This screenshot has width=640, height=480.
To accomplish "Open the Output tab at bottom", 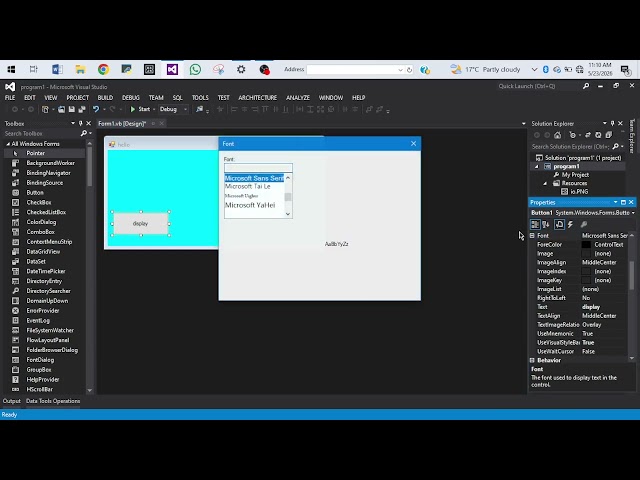I will click(11, 401).
